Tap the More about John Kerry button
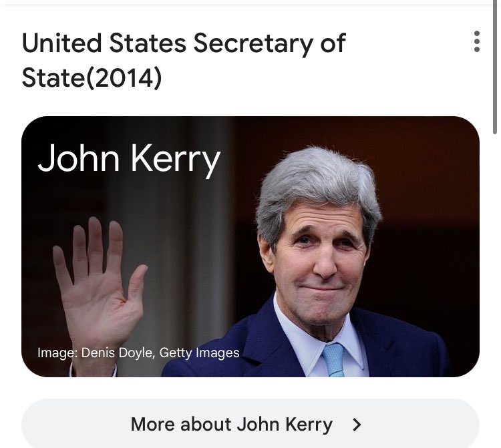This screenshot has height=448, width=501. [251, 424]
